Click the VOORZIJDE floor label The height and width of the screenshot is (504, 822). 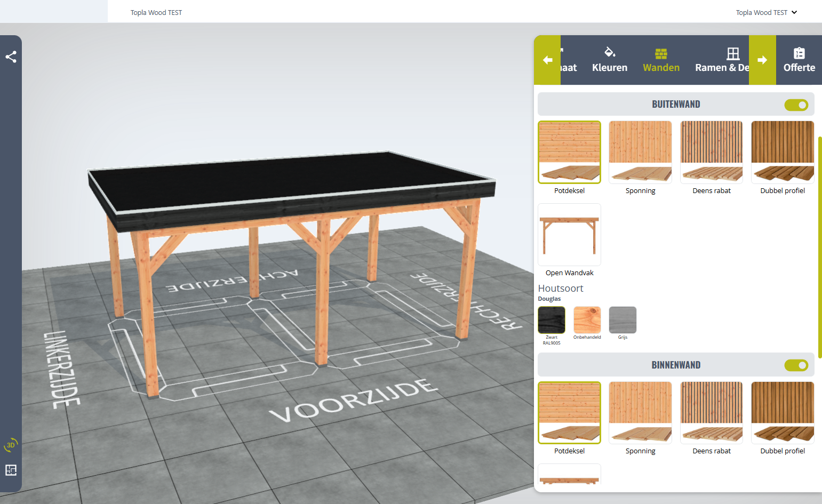pyautogui.click(x=353, y=401)
